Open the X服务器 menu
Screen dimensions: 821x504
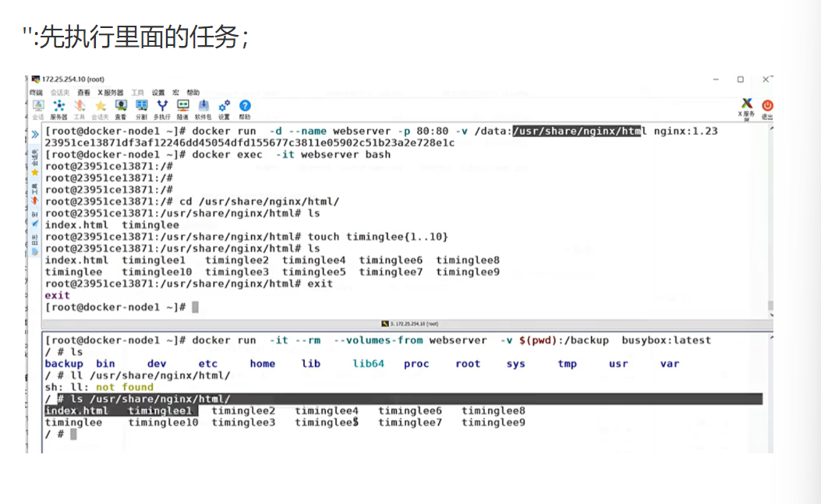(x=111, y=93)
